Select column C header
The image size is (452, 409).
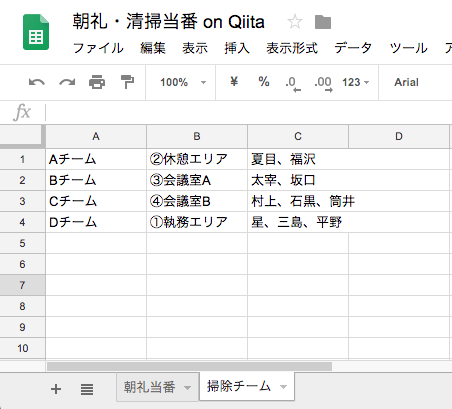[x=298, y=136]
